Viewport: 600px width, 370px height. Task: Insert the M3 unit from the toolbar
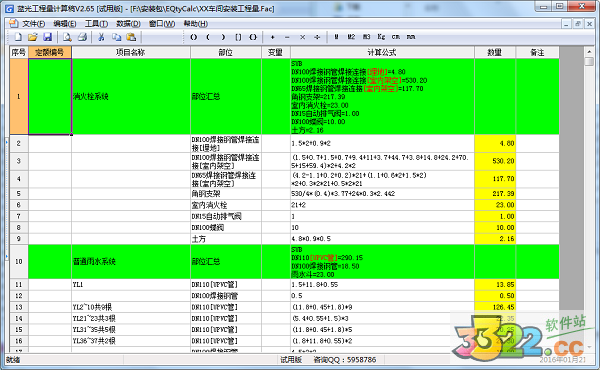366,37
